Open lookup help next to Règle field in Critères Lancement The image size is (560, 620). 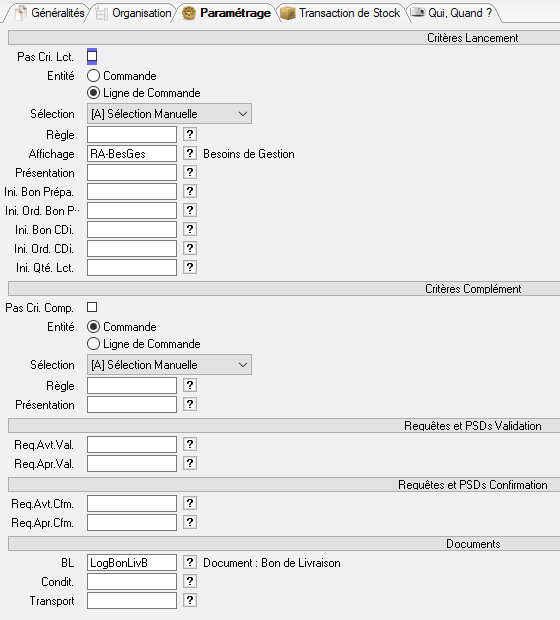pos(190,134)
